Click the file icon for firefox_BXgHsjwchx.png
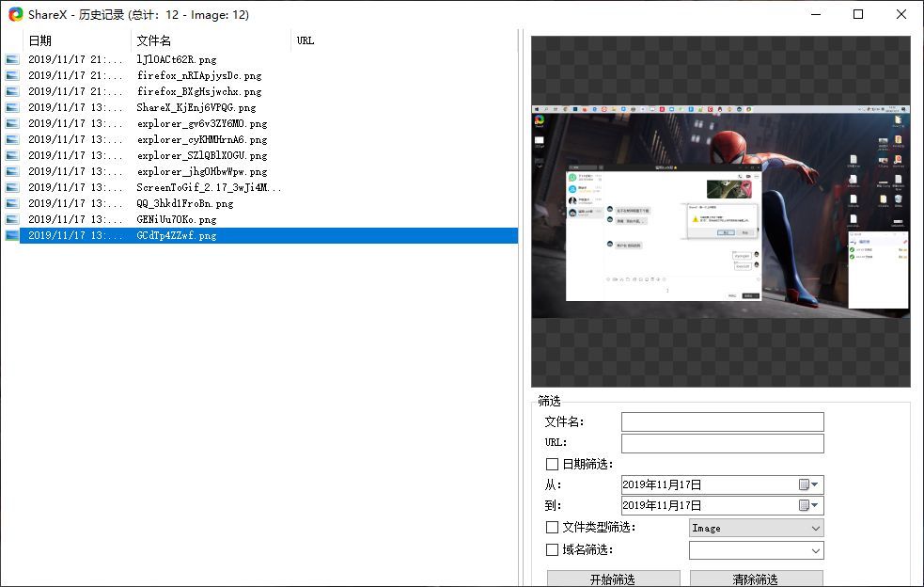This screenshot has height=587, width=924. coord(12,91)
